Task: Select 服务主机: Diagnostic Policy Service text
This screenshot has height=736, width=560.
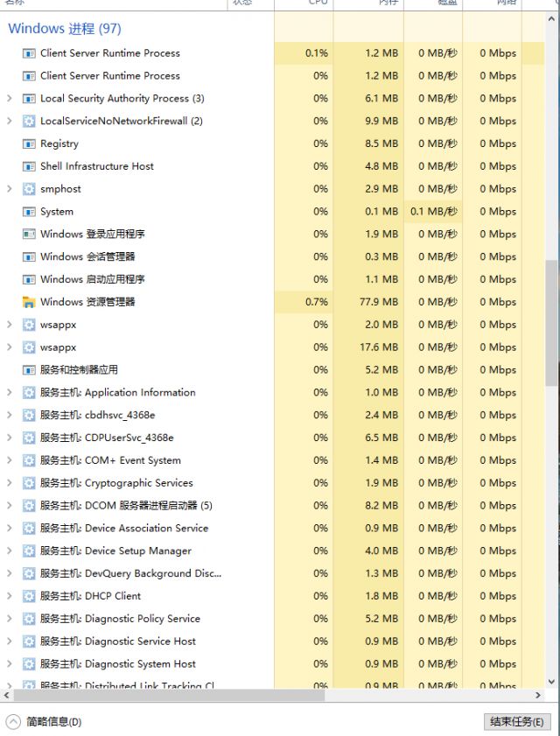Action: [x=120, y=619]
